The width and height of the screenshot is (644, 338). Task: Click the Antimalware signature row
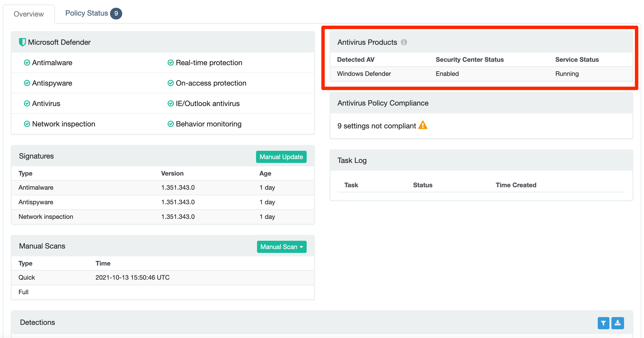163,188
